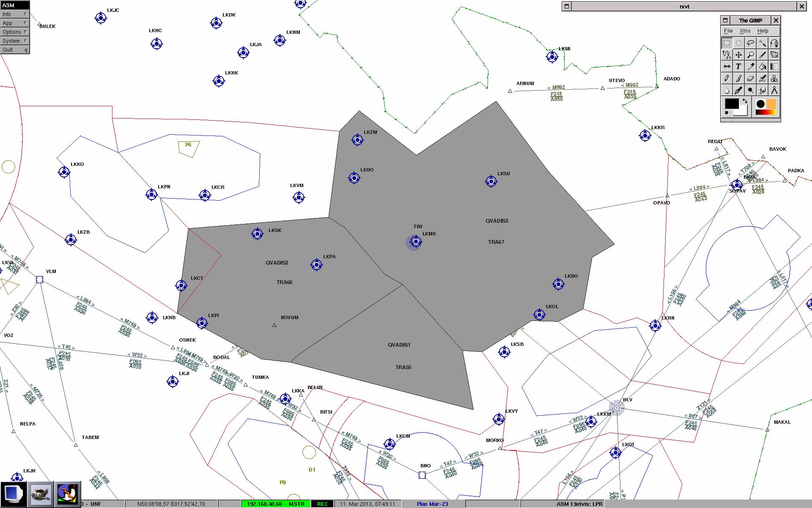
Task: Toggle the REC recording indicator
Action: 322,504
